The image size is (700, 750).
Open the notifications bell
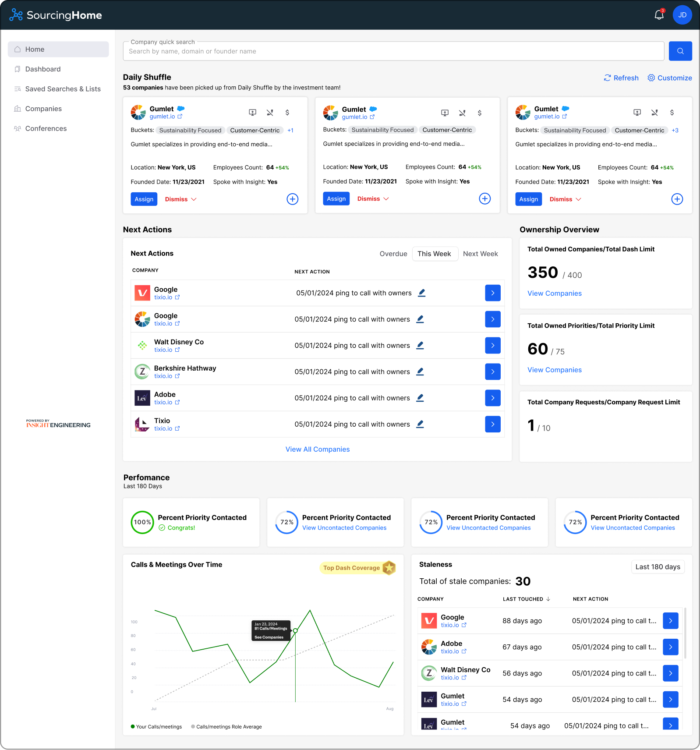click(x=659, y=15)
